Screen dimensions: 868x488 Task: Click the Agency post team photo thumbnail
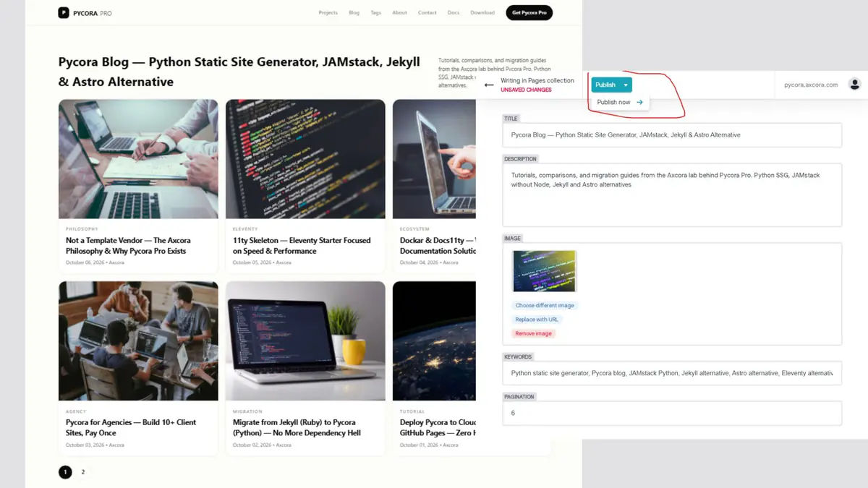click(x=138, y=341)
